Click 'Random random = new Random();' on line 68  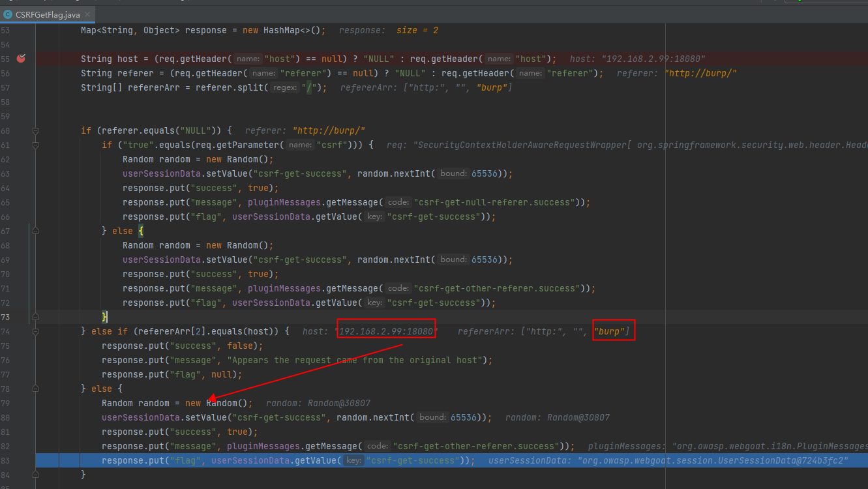(198, 245)
